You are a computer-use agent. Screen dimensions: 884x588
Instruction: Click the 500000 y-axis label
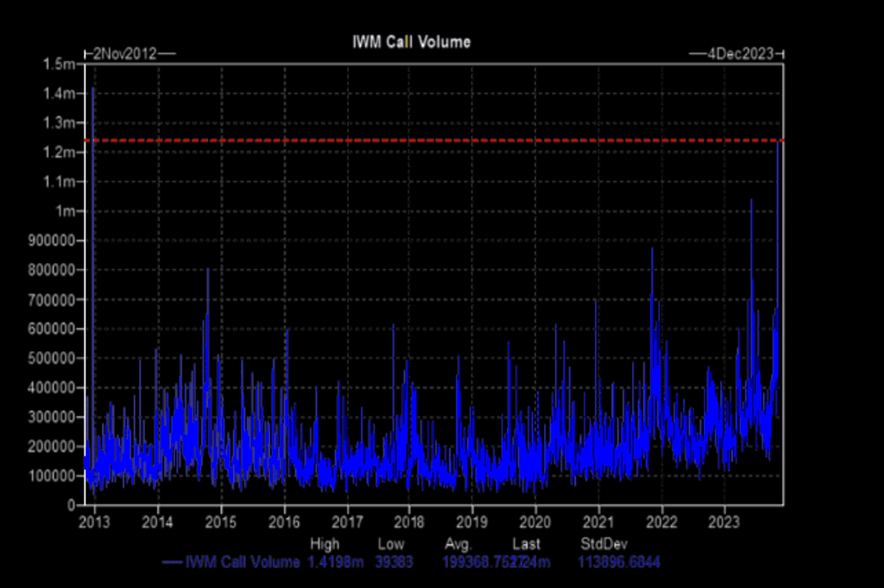pos(51,358)
